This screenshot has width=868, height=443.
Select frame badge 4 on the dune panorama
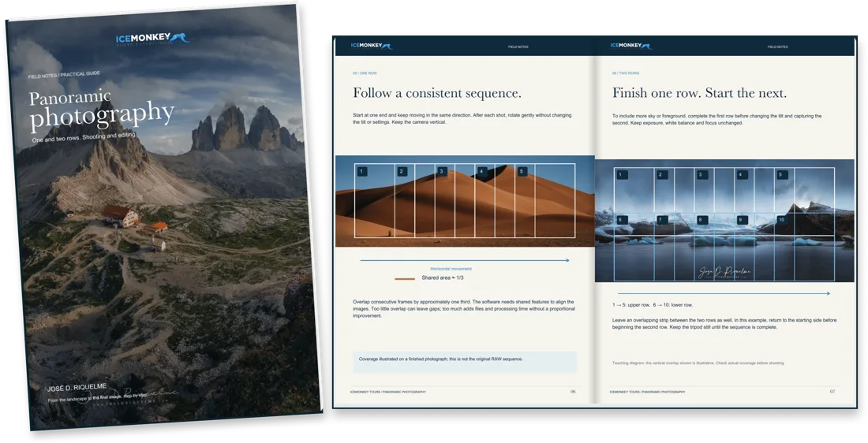click(x=481, y=172)
